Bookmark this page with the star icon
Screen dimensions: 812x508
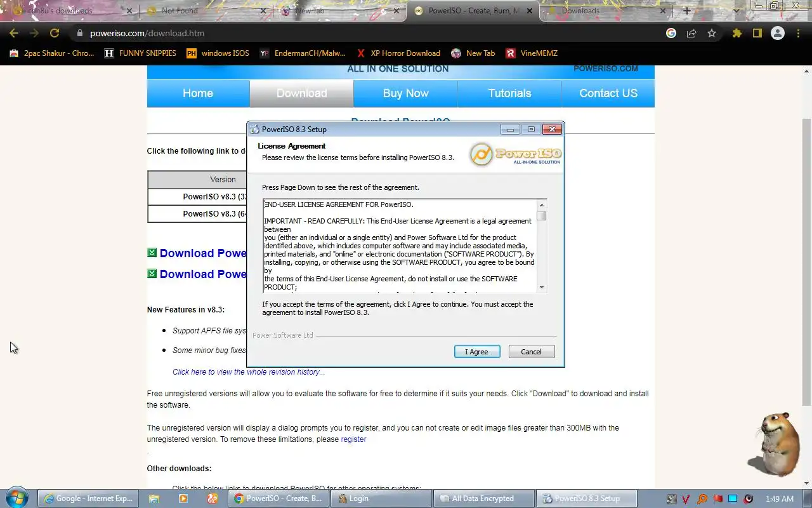coord(712,33)
